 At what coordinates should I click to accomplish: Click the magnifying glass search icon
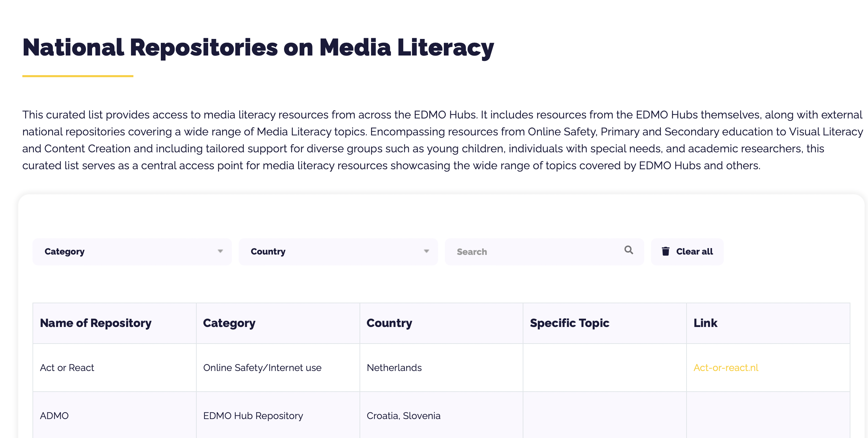tap(629, 250)
